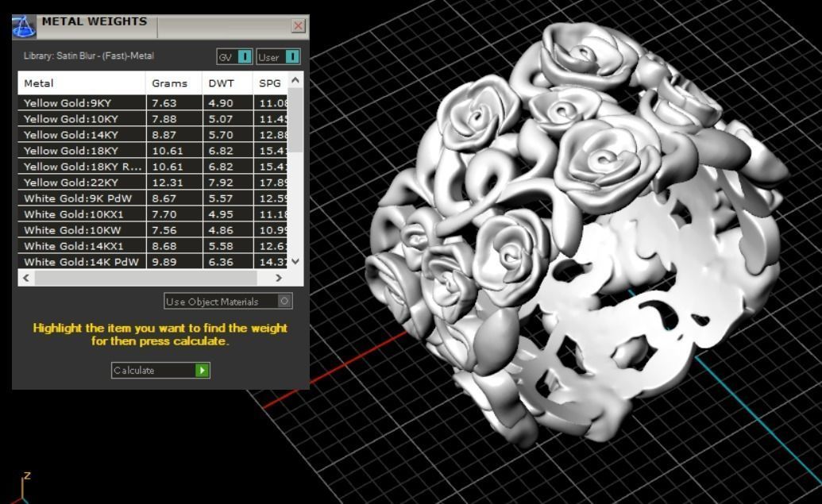Click the Metal Weights scale icon
Screen dimensions: 822x504
click(x=24, y=27)
